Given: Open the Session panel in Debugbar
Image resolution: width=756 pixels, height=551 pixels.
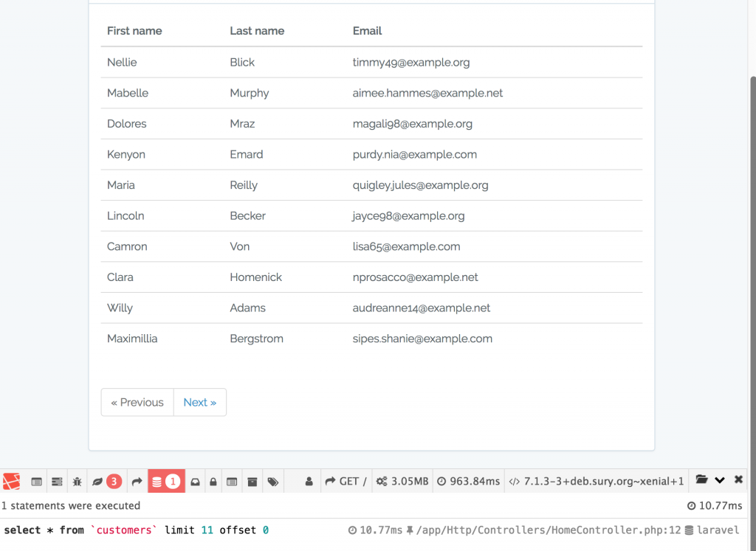Looking at the screenshot, I should coord(232,480).
